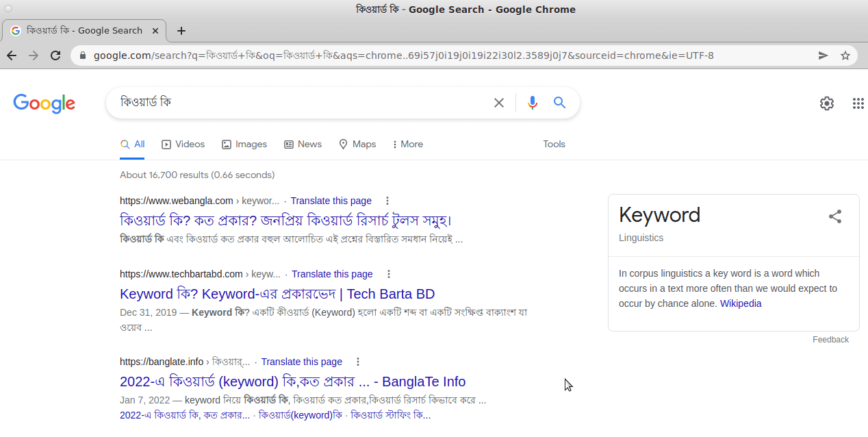Open Google apps grid icon

click(x=858, y=103)
